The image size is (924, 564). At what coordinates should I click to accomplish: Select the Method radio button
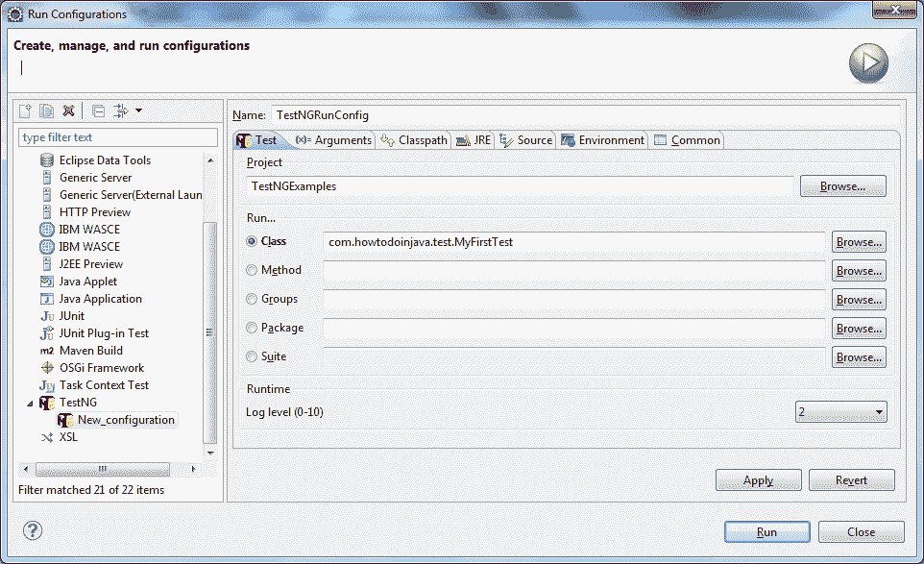point(252,270)
